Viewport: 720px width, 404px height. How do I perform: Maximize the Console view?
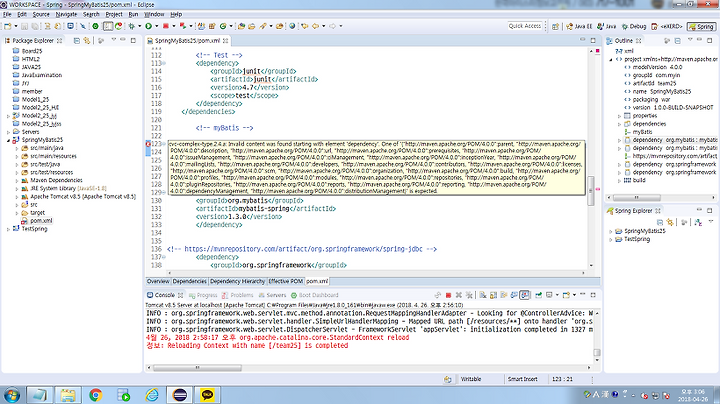[x=593, y=295]
